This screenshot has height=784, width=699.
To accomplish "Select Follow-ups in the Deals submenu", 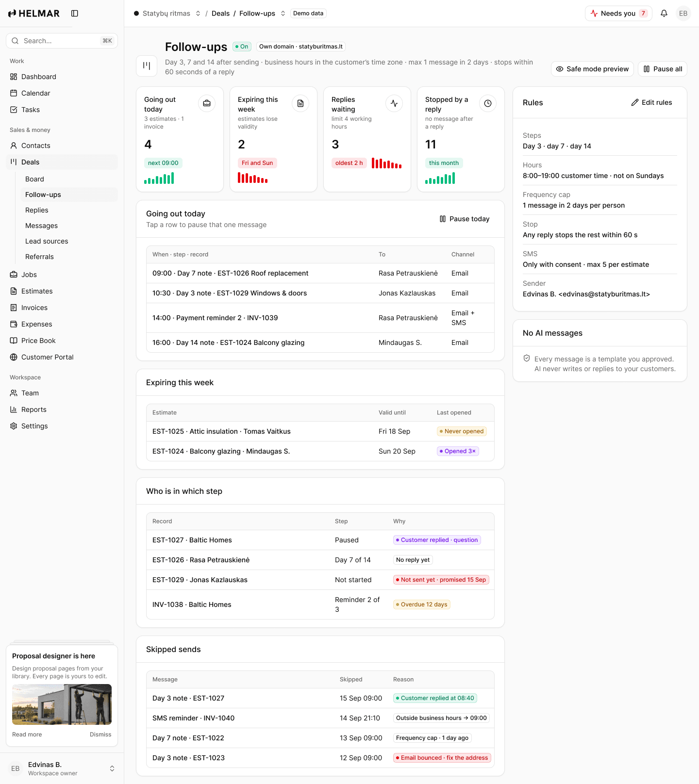I will (68, 195).
